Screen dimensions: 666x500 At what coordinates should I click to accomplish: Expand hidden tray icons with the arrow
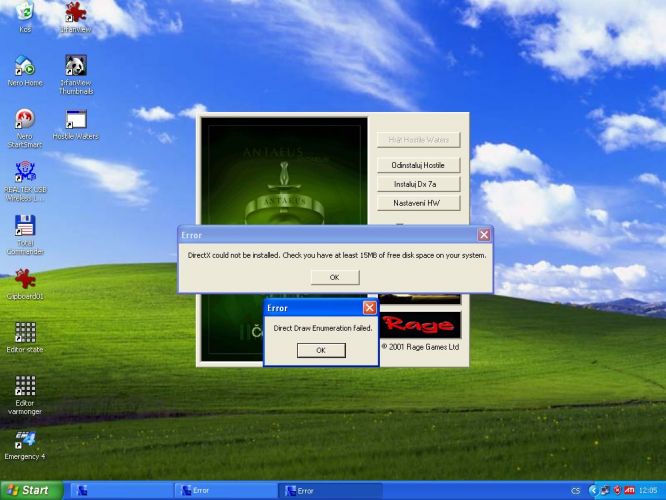pos(593,491)
